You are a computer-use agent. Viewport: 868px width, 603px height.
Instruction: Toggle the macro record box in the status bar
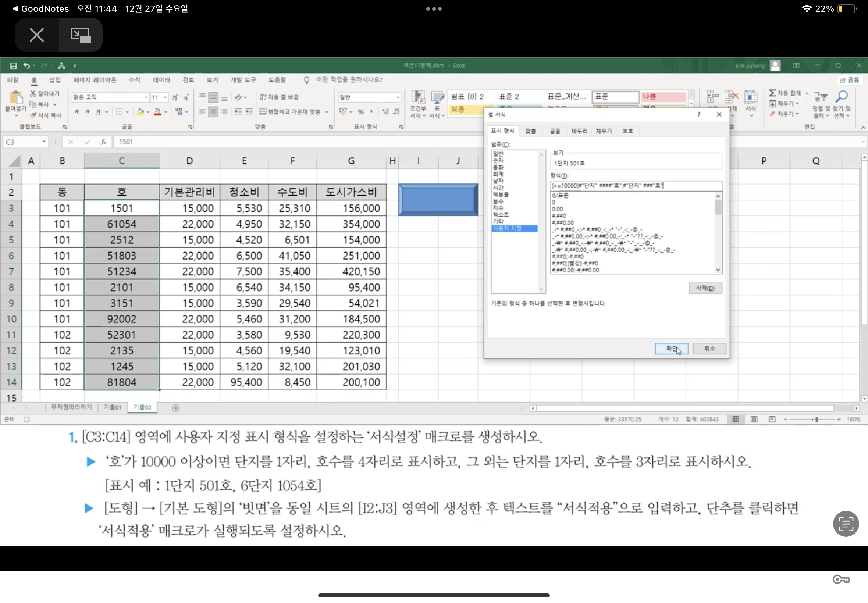pyautogui.click(x=26, y=419)
